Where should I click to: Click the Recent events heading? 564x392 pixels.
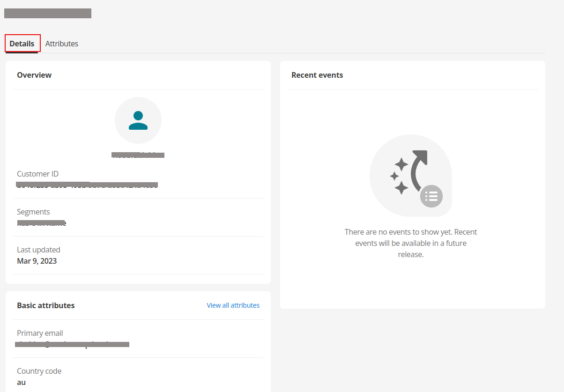pyautogui.click(x=317, y=75)
